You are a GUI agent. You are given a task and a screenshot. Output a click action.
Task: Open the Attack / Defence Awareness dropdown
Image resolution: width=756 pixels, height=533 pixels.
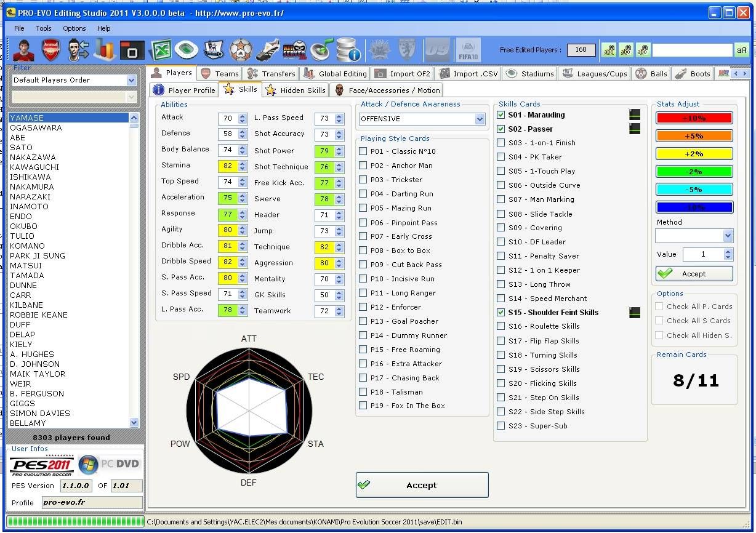click(x=480, y=119)
